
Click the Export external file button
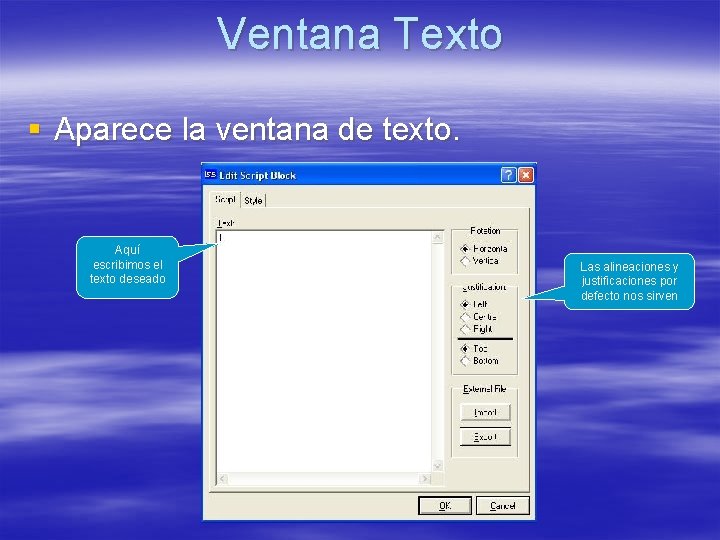click(x=485, y=437)
